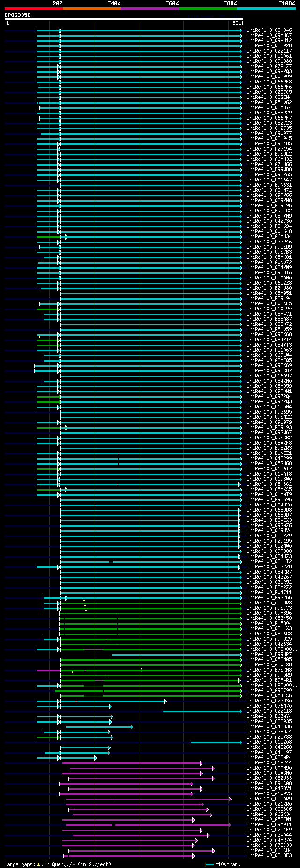Screen dimensions: 300x868
Task: Open hit UniRef100_Q8GZN4
Action: pos(269,98)
